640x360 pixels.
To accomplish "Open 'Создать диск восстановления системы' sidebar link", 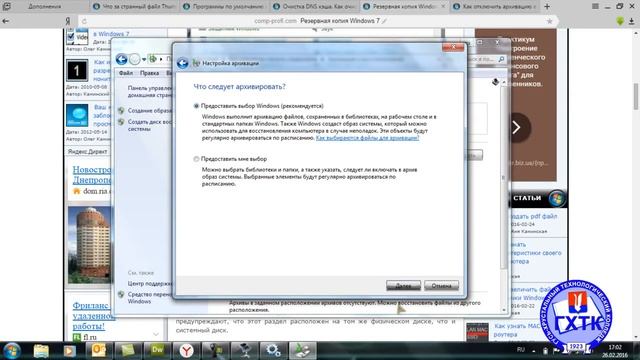I will [x=149, y=125].
